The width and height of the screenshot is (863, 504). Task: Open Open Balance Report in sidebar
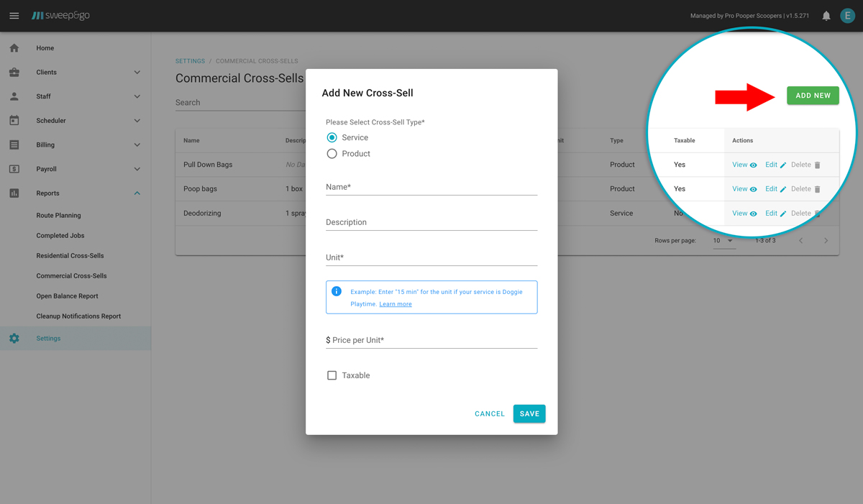coord(67,296)
